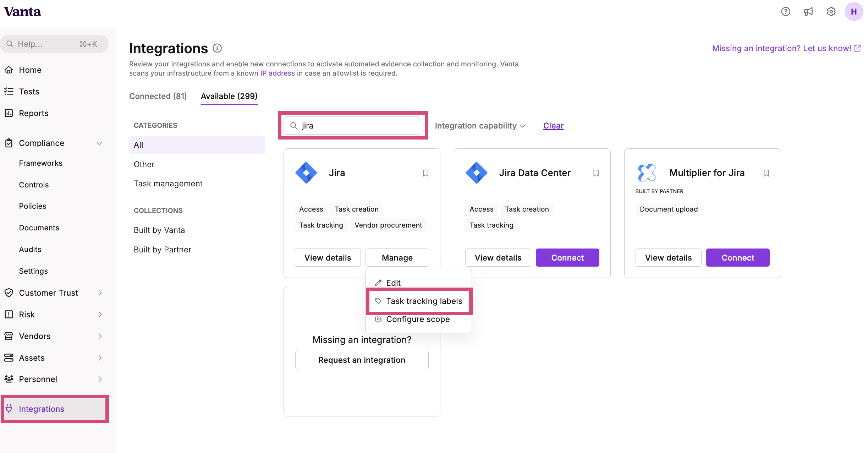Click the Assets server icon
This screenshot has width=868, height=453.
click(x=9, y=358)
